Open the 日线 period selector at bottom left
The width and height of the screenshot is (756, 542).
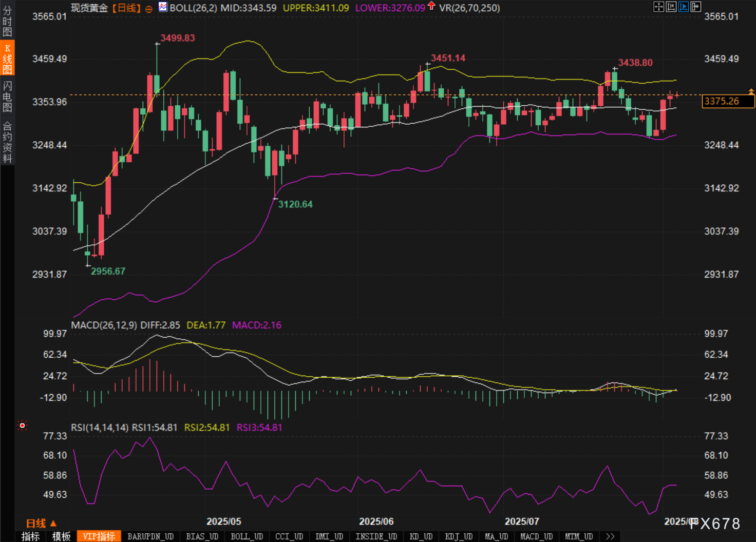(41, 523)
